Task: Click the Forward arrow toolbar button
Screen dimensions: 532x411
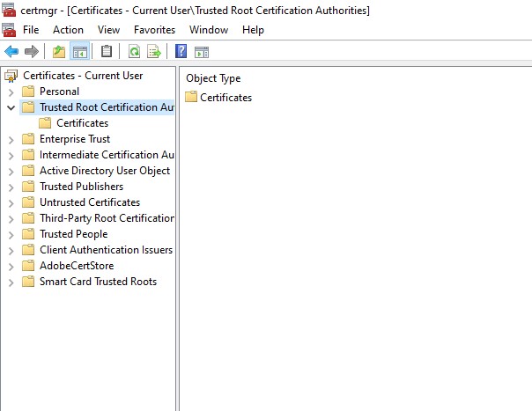Action: click(x=31, y=52)
